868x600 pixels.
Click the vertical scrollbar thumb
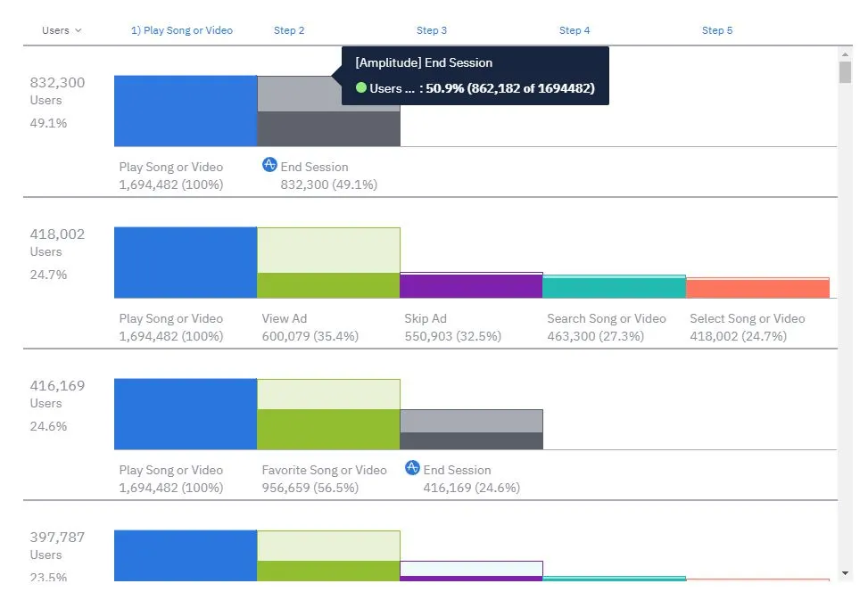click(x=845, y=72)
